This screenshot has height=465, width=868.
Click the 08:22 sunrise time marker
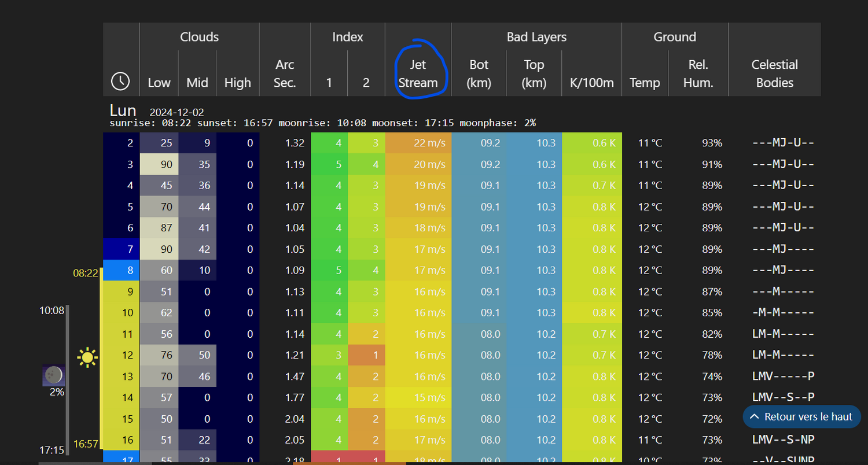point(86,273)
